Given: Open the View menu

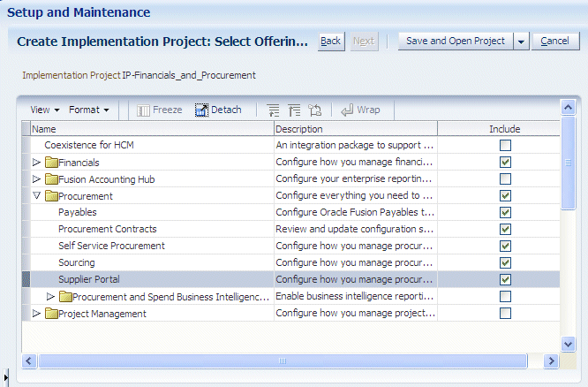Looking at the screenshot, I should point(45,110).
